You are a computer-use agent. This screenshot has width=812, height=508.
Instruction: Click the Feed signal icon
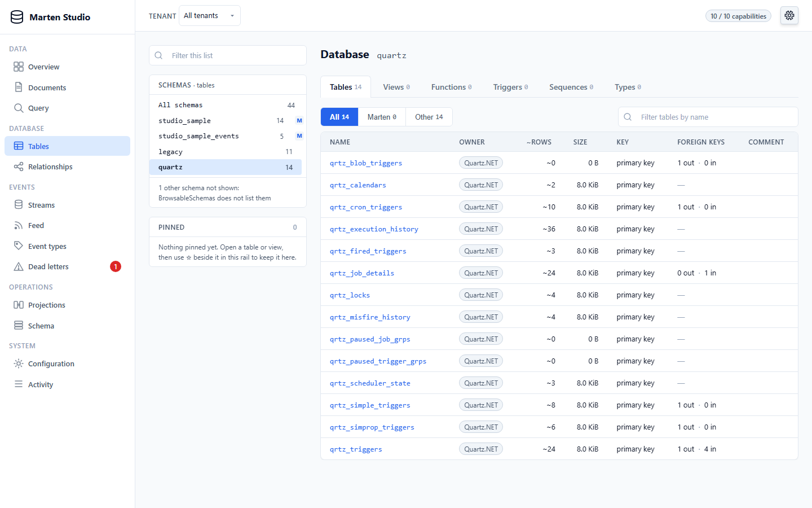(19, 225)
